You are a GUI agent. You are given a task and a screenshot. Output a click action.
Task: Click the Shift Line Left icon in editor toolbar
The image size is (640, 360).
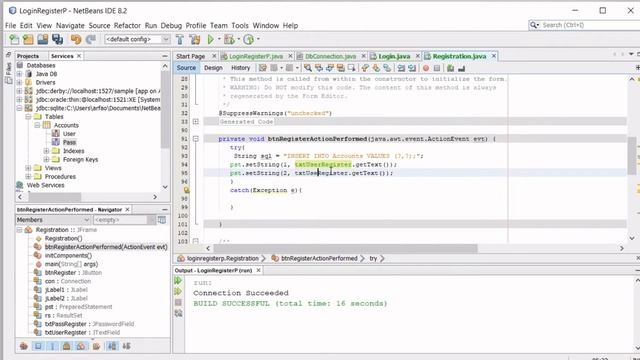(x=401, y=68)
